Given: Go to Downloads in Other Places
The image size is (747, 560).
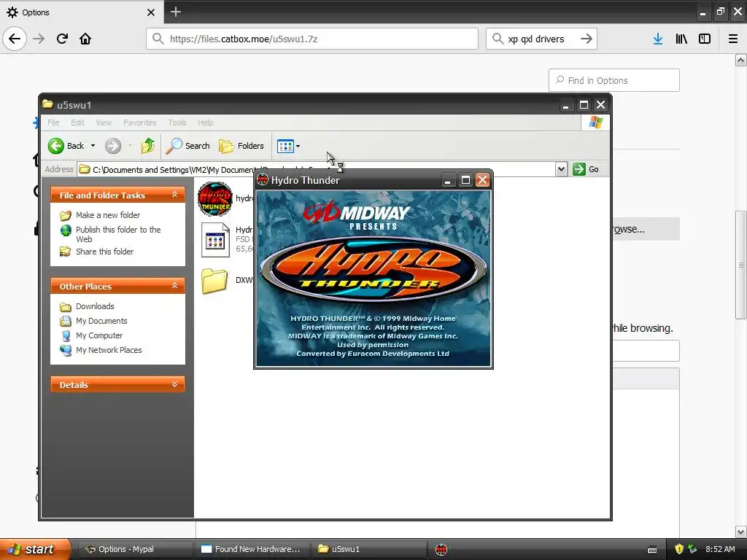Looking at the screenshot, I should pos(95,306).
